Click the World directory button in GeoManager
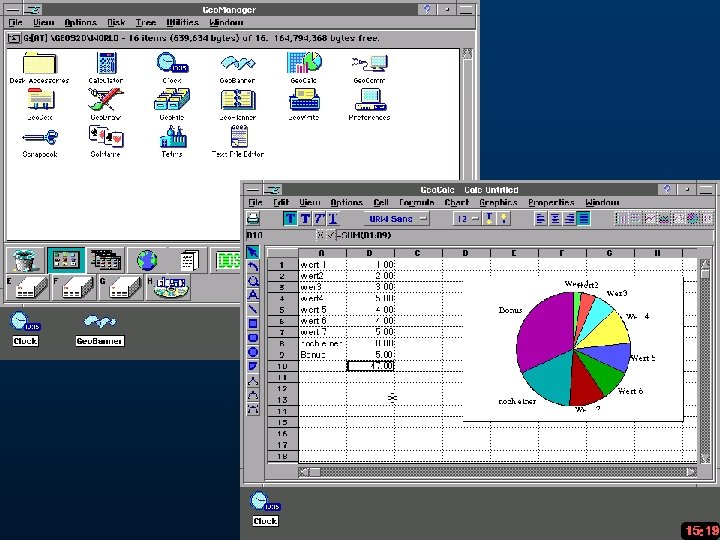 [66, 260]
